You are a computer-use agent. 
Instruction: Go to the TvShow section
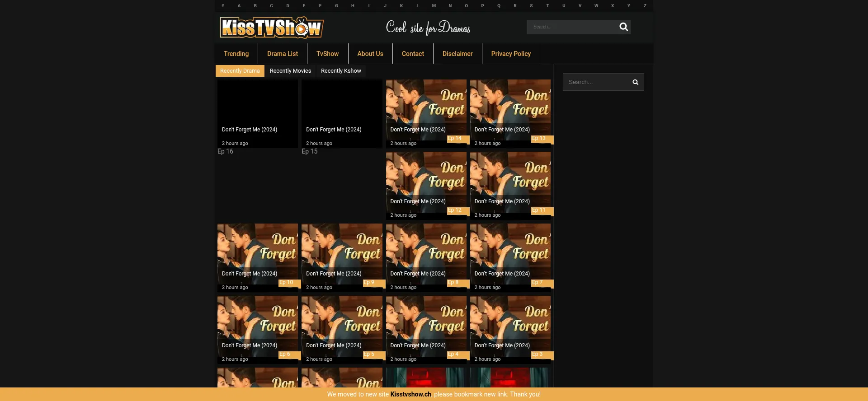pos(327,54)
